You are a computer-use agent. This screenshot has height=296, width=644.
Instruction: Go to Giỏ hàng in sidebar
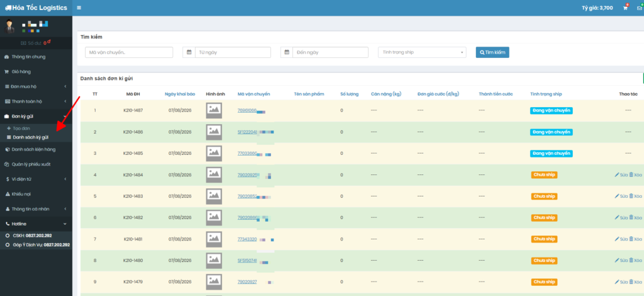point(36,72)
